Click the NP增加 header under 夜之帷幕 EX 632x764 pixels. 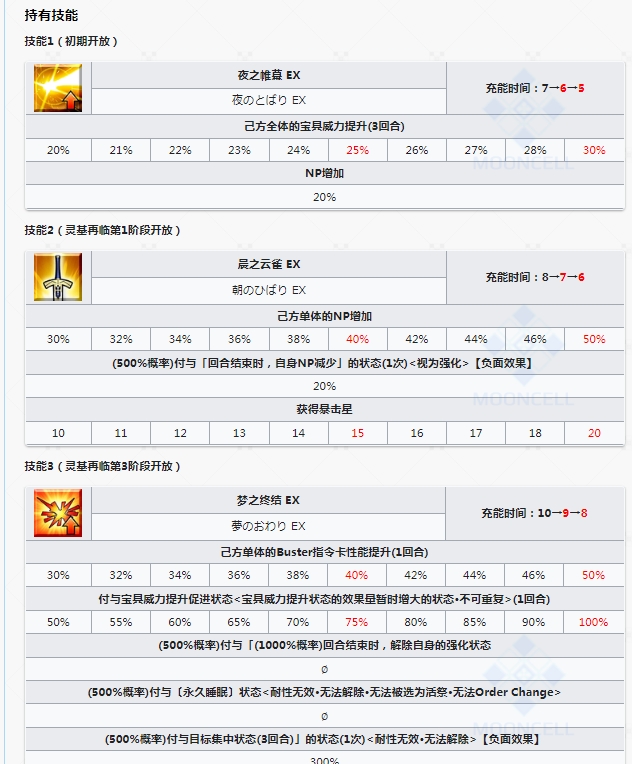pos(325,173)
